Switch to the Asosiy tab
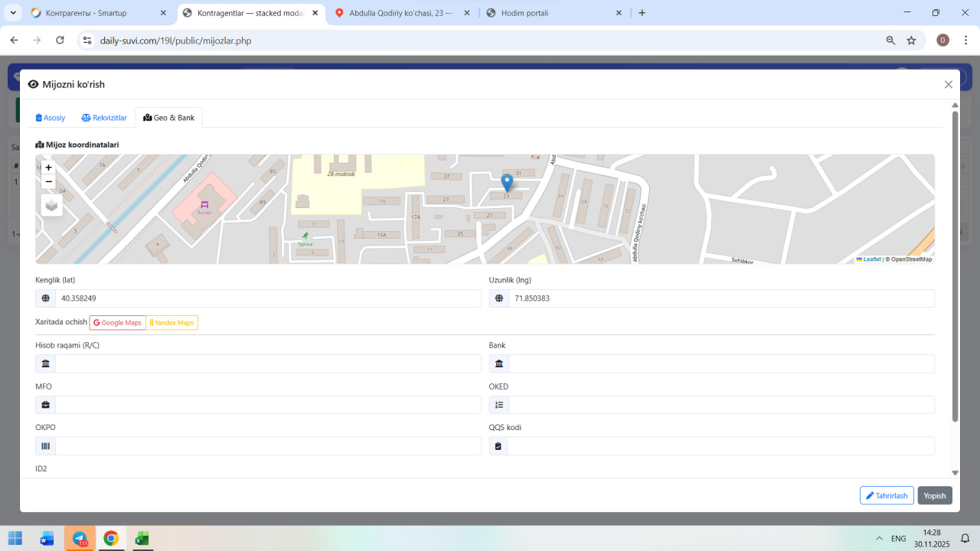Screen dimensions: 980x551 pyautogui.click(x=51, y=118)
